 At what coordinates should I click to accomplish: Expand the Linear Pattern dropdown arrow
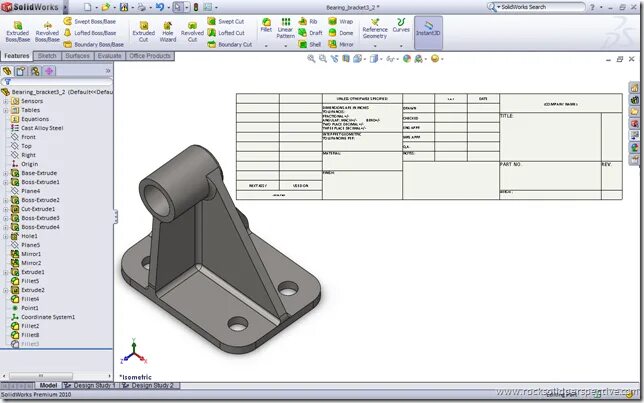[x=285, y=46]
